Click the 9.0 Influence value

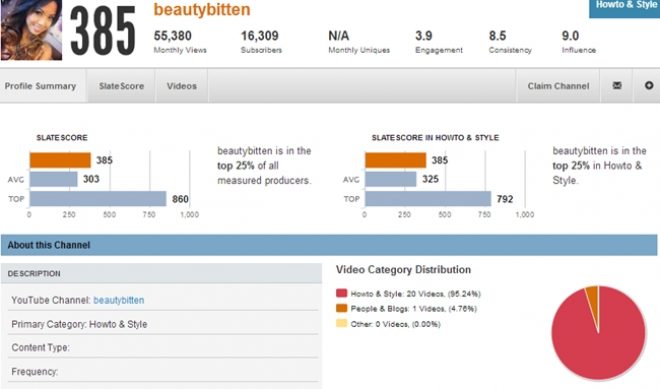tap(570, 36)
